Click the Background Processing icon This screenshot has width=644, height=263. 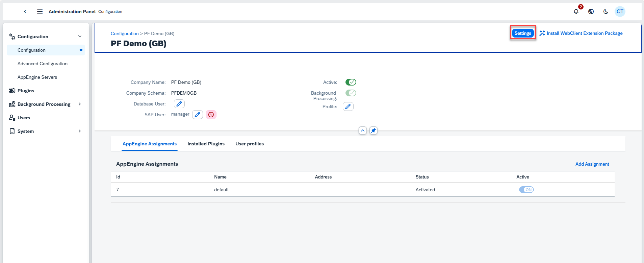(12, 104)
